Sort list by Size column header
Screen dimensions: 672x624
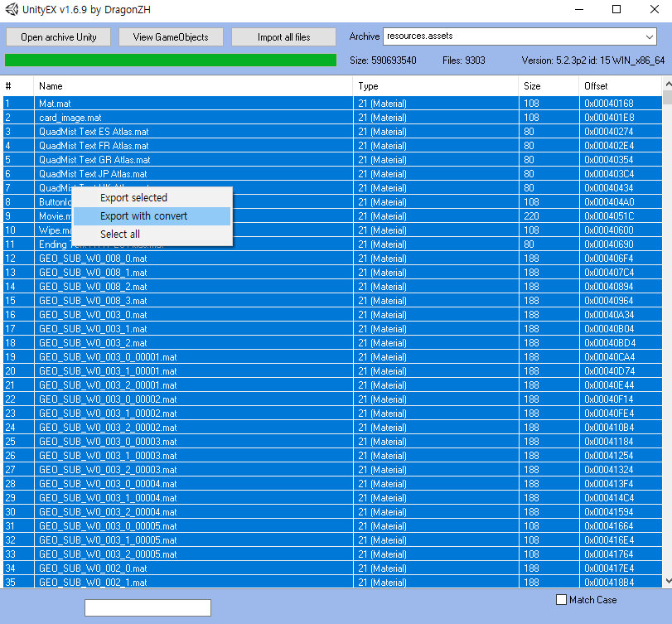[x=549, y=86]
